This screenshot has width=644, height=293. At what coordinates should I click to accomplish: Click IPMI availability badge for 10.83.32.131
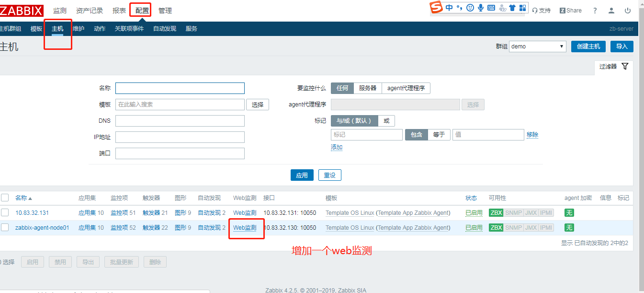coord(546,213)
